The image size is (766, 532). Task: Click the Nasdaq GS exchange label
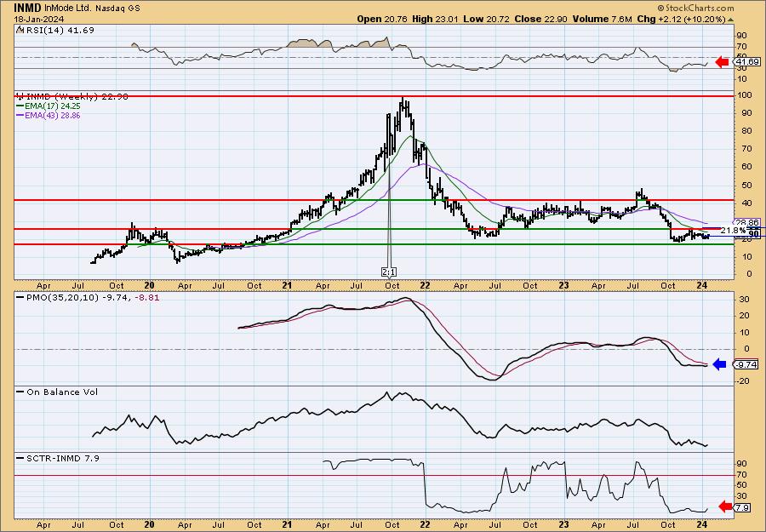pyautogui.click(x=117, y=8)
